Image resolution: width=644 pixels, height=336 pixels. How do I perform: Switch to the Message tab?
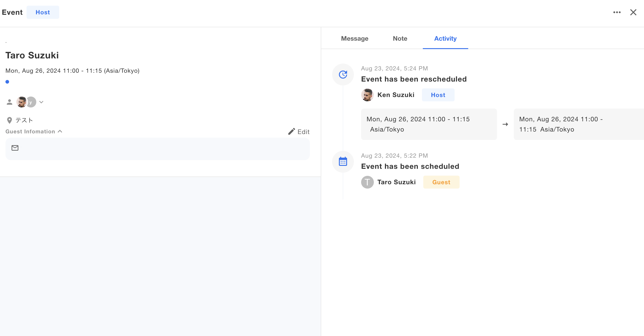point(355,38)
